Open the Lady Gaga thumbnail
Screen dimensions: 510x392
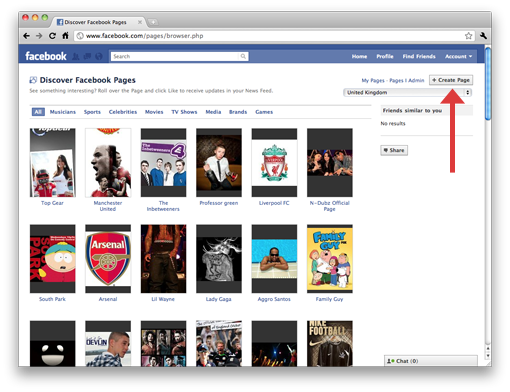tap(219, 259)
